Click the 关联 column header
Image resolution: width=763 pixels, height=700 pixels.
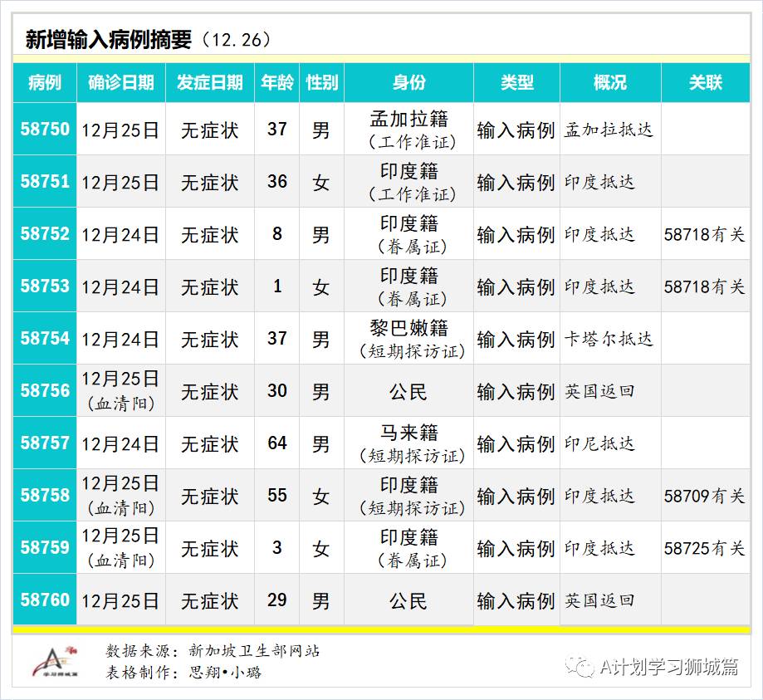(x=709, y=83)
